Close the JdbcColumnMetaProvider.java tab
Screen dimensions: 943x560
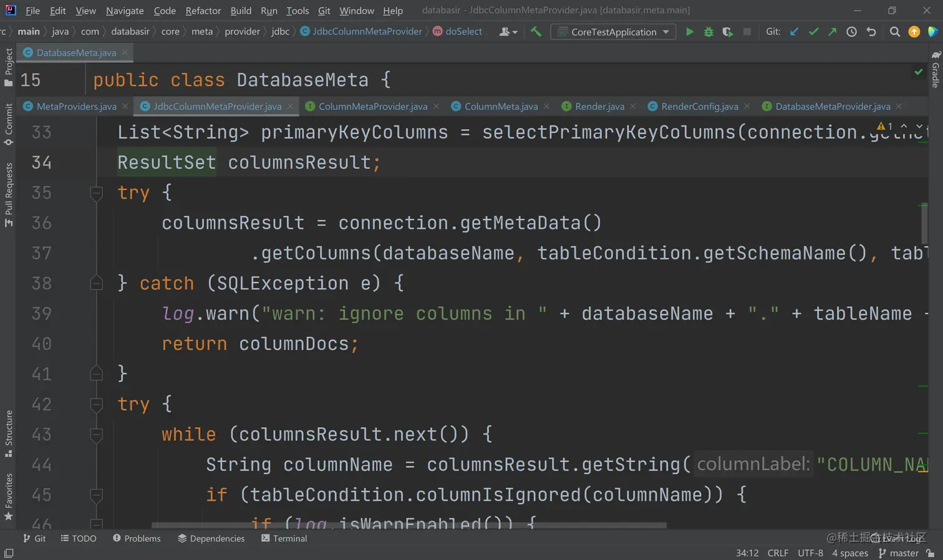click(290, 106)
